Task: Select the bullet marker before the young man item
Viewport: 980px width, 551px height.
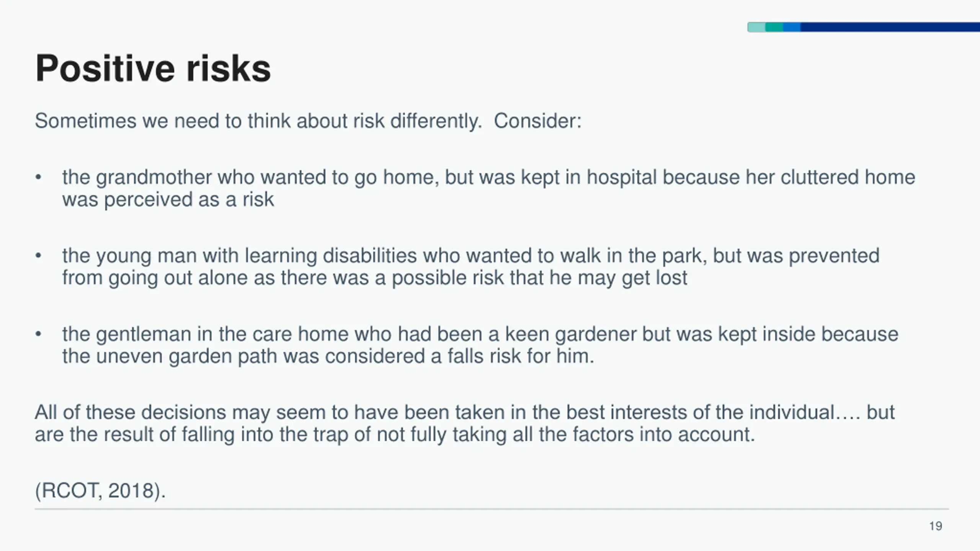Action: pyautogui.click(x=38, y=256)
